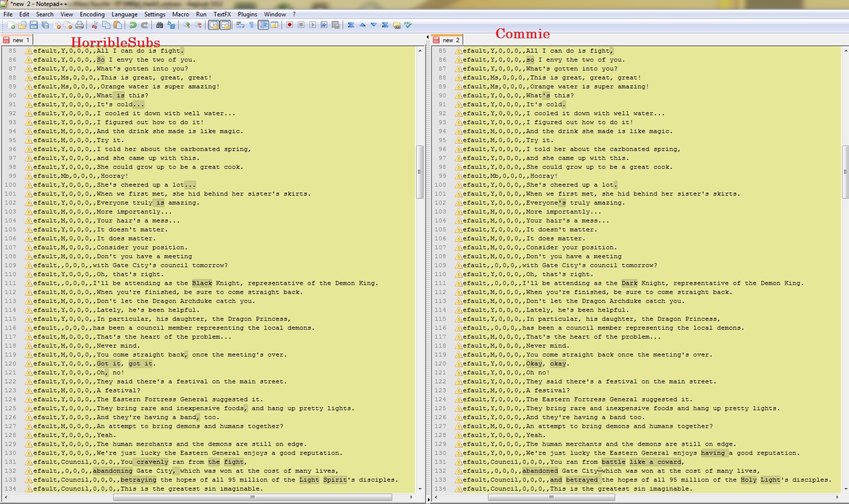Go to previous difference up arrow
The height and width of the screenshot is (504, 849).
tap(362, 25)
